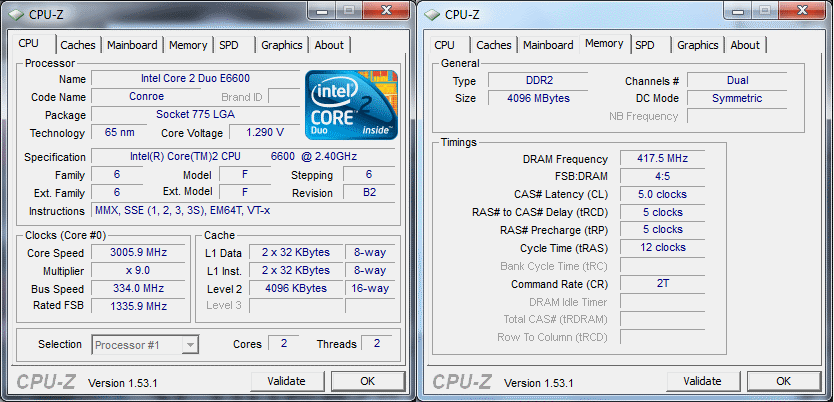Click the L1 Data 2 x 32 KBytes value

(x=295, y=253)
